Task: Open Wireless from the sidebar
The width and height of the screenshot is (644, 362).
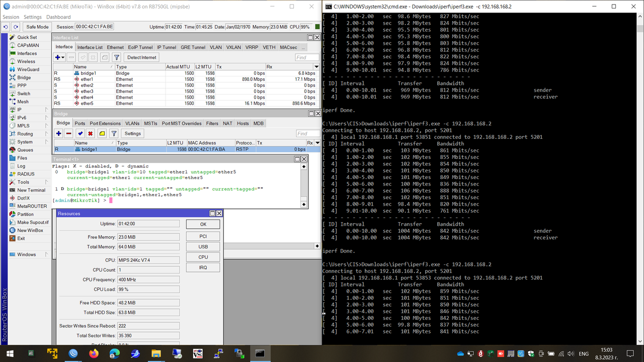Action: pos(26,61)
